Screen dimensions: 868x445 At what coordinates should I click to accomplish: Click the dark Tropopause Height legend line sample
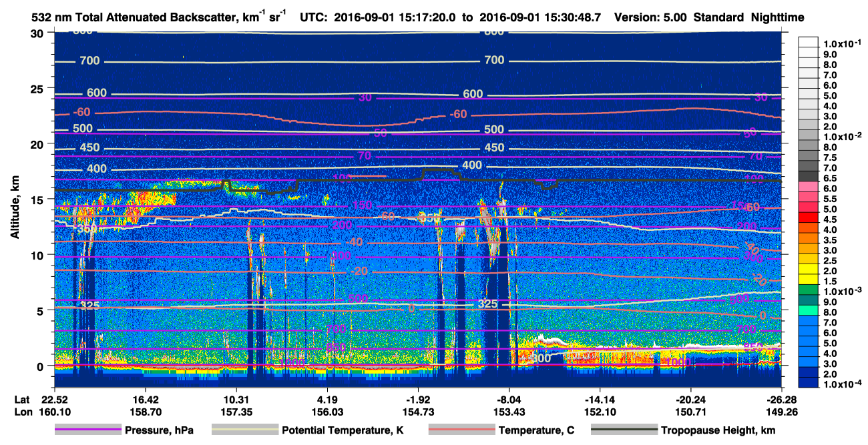pos(624,431)
